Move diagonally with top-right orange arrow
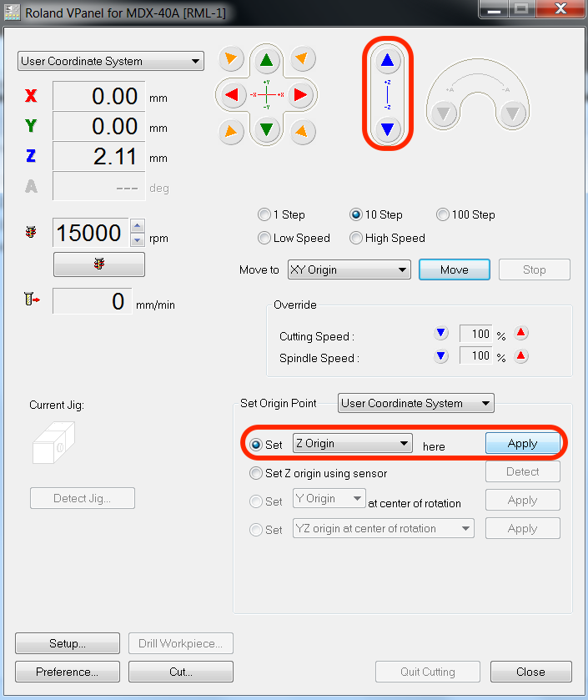Image resolution: width=588 pixels, height=700 pixels. coord(303,58)
